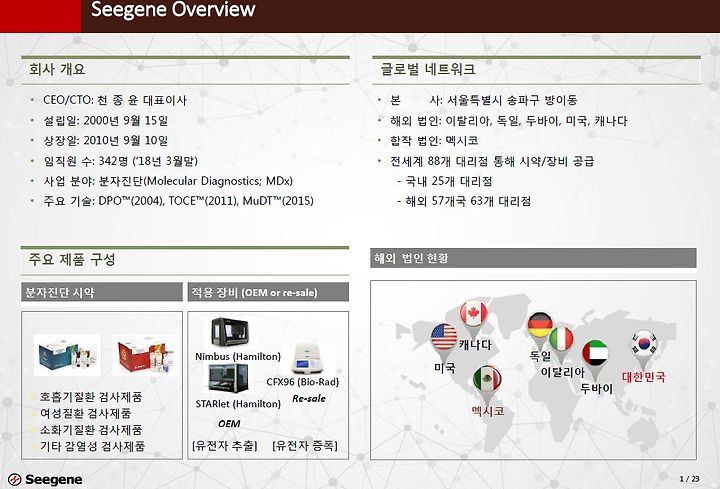Click the 국내 25개 대리점 line
The width and height of the screenshot is (720, 489).
444,181
